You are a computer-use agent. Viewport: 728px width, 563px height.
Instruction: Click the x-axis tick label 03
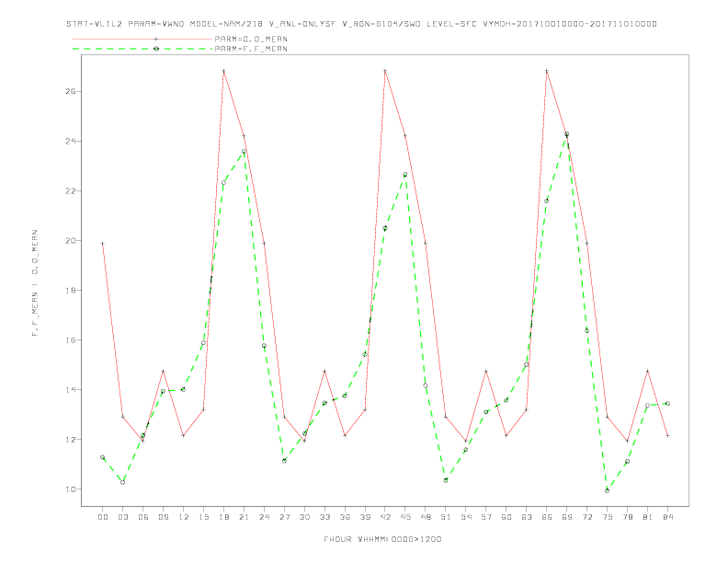122,517
